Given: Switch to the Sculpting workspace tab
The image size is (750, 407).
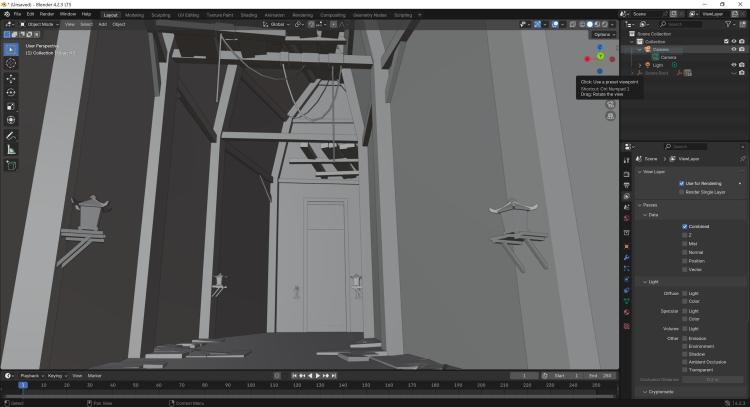Looking at the screenshot, I should pyautogui.click(x=160, y=15).
